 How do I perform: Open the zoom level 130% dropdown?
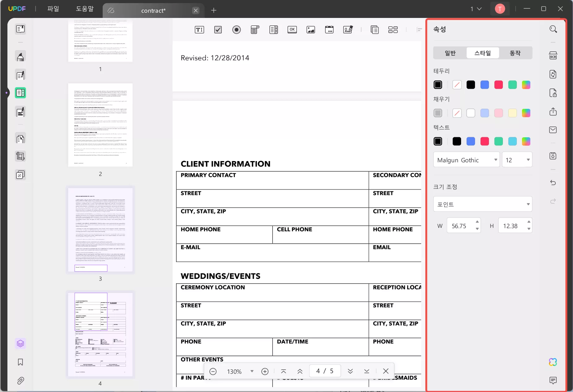252,371
